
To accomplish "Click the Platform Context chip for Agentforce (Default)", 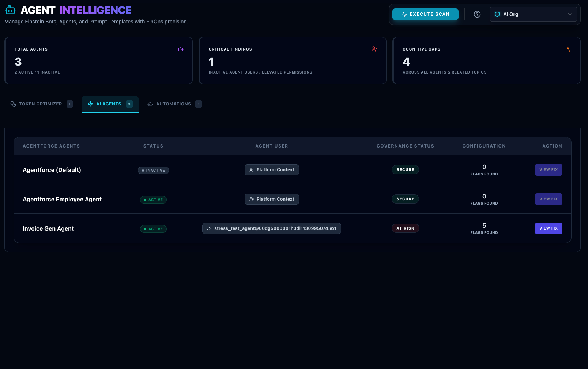I will coord(272,170).
